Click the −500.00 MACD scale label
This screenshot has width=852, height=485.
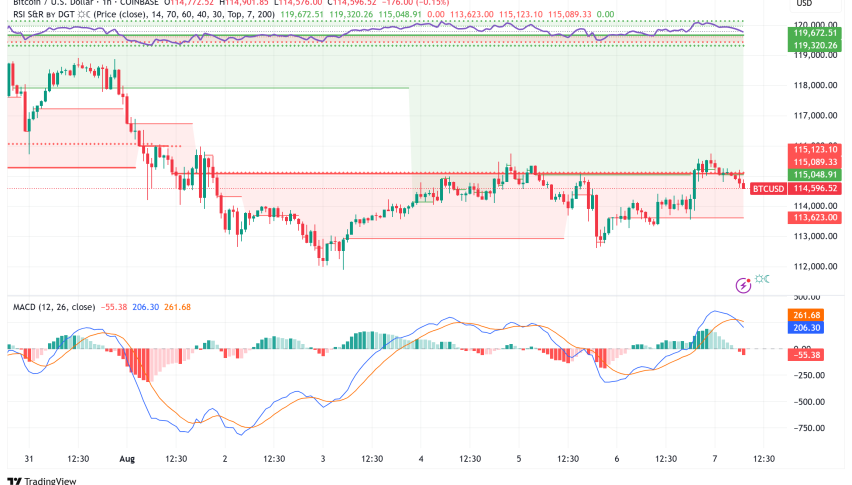tap(808, 402)
